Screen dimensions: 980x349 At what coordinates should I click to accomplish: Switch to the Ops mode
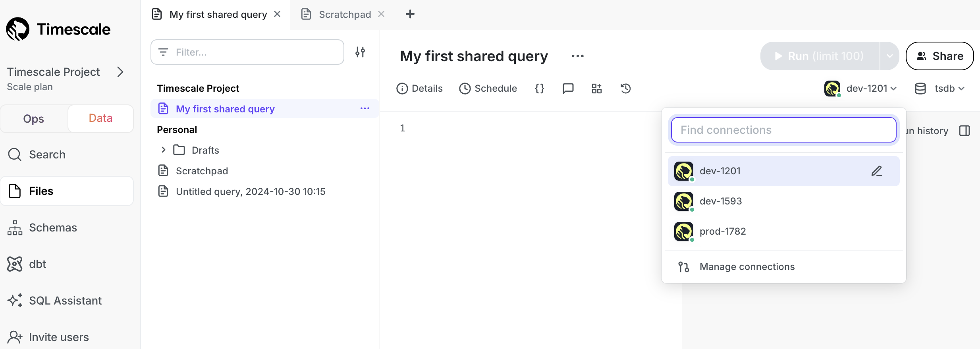(34, 119)
